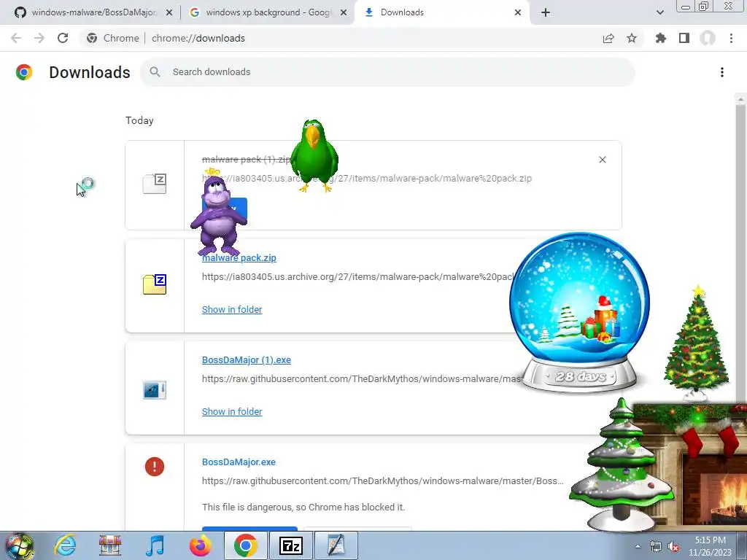Bookmark this page with the star icon

[632, 38]
